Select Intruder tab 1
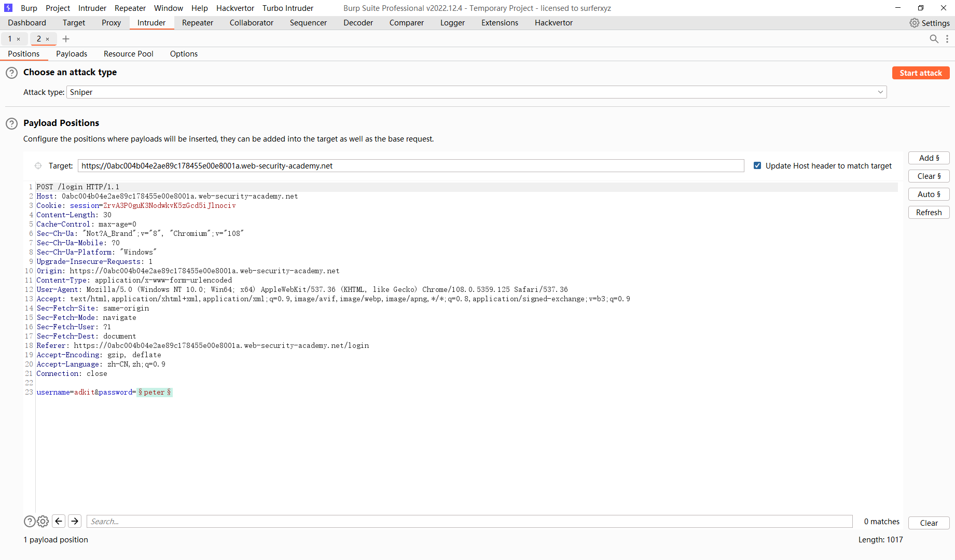 (10, 39)
